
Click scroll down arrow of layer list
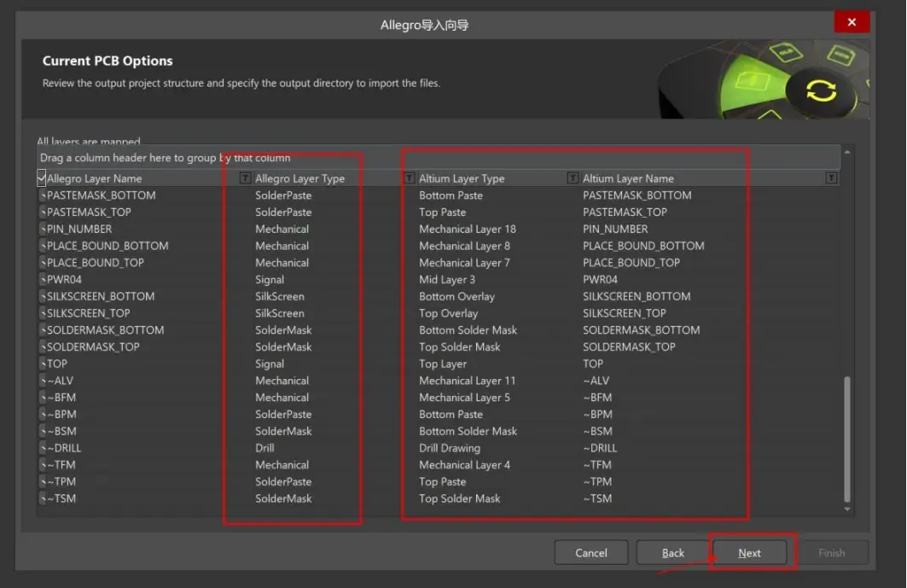pos(846,509)
